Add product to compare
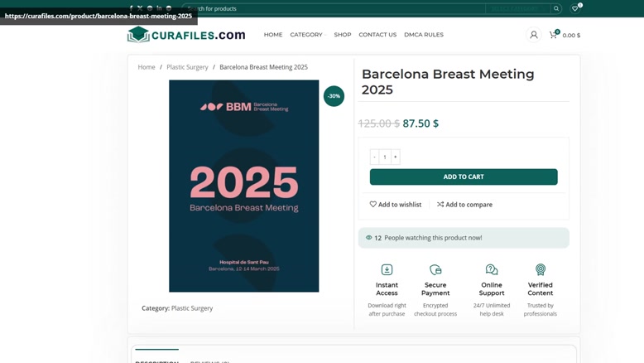The image size is (644, 363). 464,205
